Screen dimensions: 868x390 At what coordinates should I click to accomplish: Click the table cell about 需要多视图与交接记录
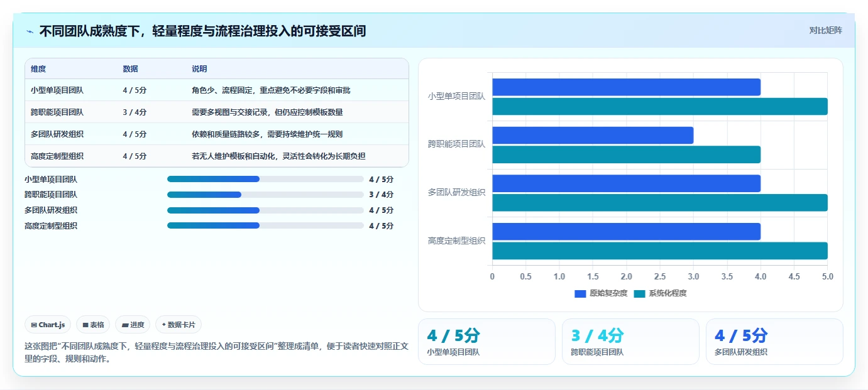pyautogui.click(x=267, y=112)
